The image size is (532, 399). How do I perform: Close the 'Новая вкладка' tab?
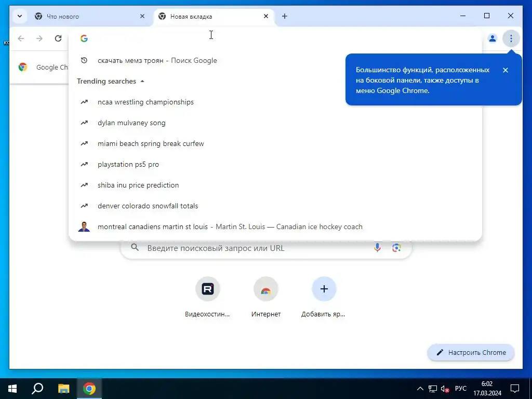pyautogui.click(x=266, y=16)
